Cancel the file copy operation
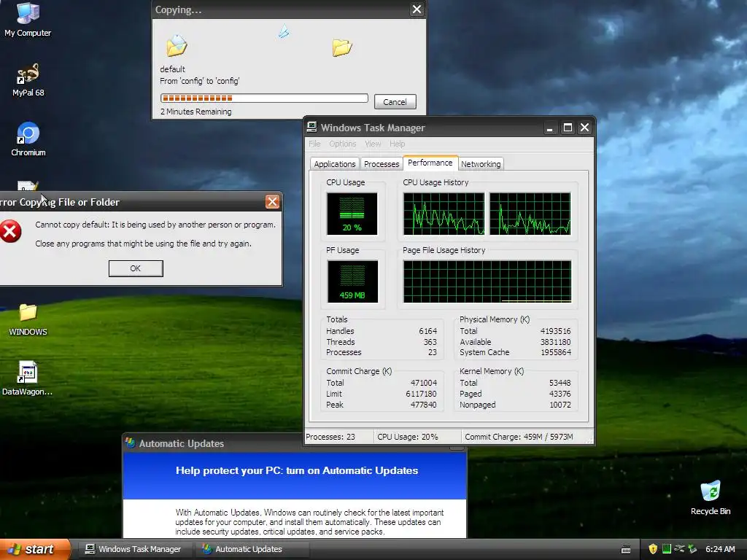 point(395,102)
